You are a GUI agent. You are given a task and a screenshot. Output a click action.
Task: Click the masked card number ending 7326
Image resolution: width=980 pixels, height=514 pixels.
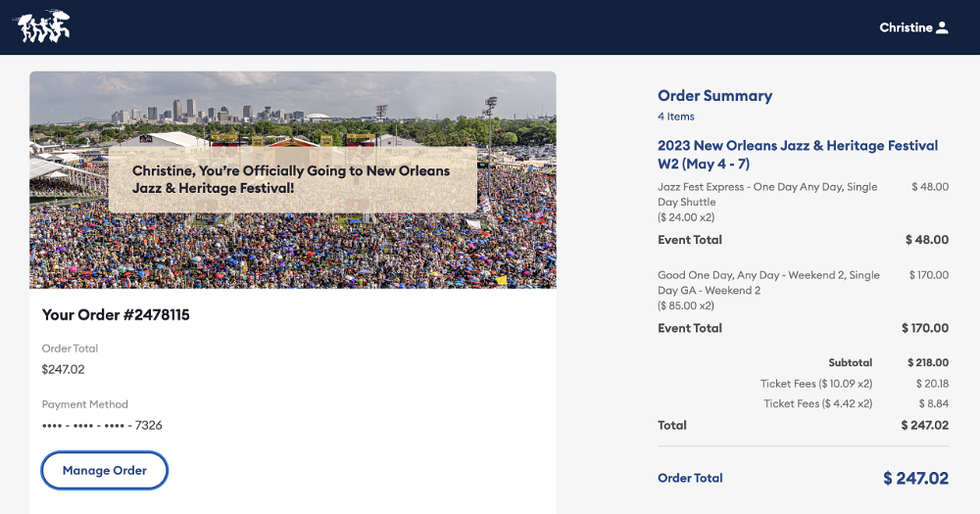(102, 426)
